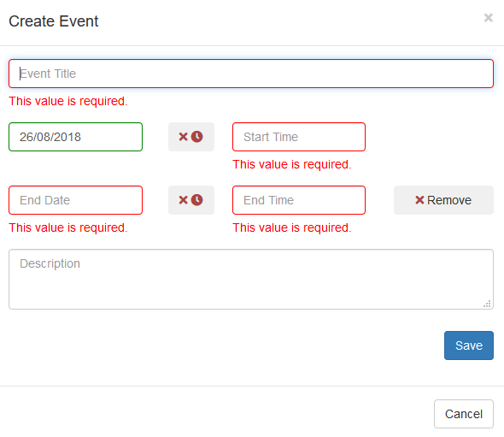Viewport: 504px width, 437px height.
Task: Click the Remove button
Action: 443,200
